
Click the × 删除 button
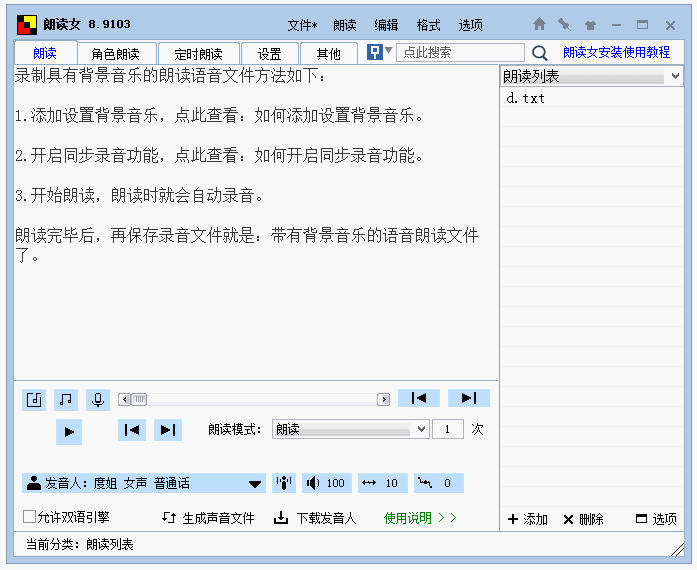point(583,519)
